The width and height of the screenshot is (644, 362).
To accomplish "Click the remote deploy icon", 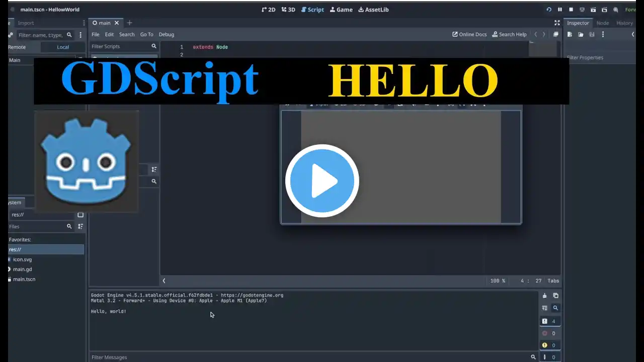I will (x=582, y=10).
